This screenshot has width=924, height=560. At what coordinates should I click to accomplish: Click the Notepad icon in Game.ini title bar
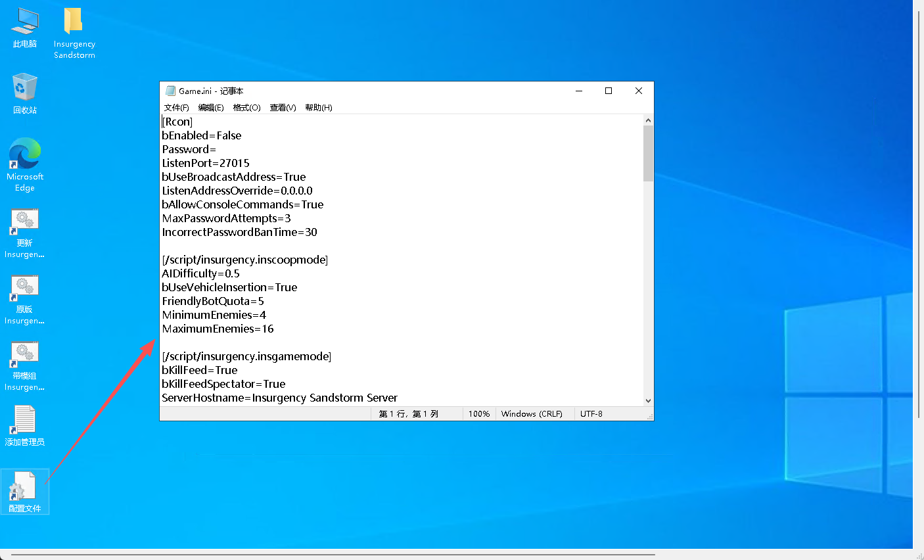click(170, 91)
